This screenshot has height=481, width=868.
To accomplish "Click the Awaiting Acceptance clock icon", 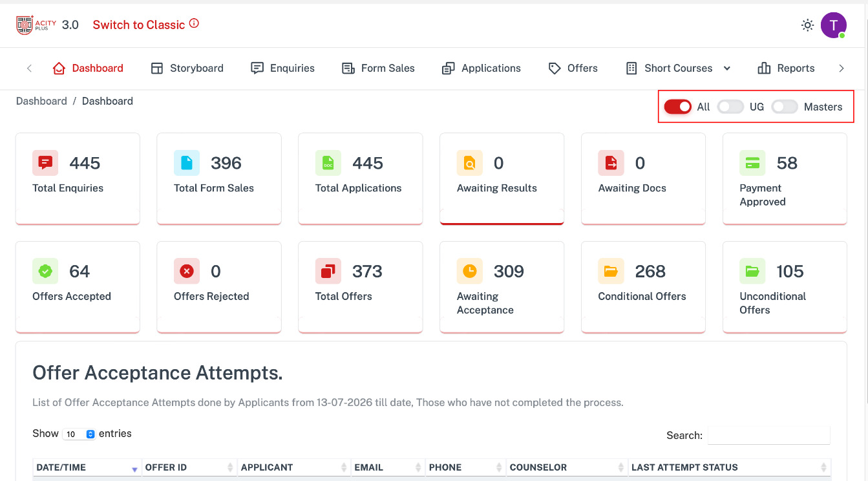I will coord(470,271).
